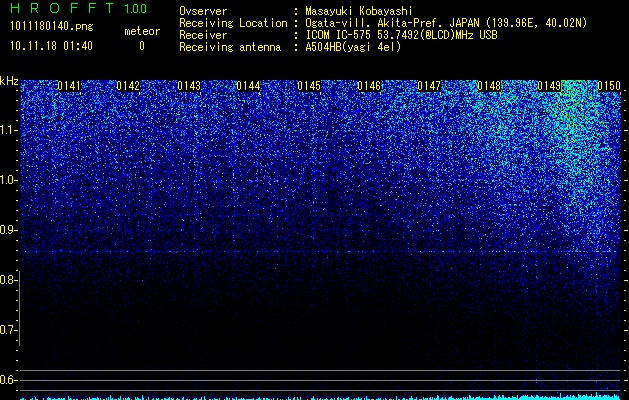629x400 pixels.
Task: Click the time marker 0141
Action: pyautogui.click(x=69, y=86)
